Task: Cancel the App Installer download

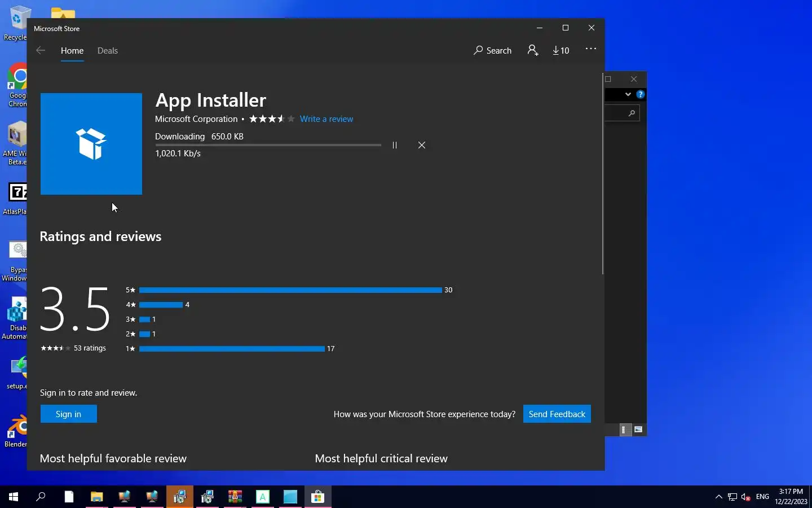Action: pyautogui.click(x=422, y=145)
